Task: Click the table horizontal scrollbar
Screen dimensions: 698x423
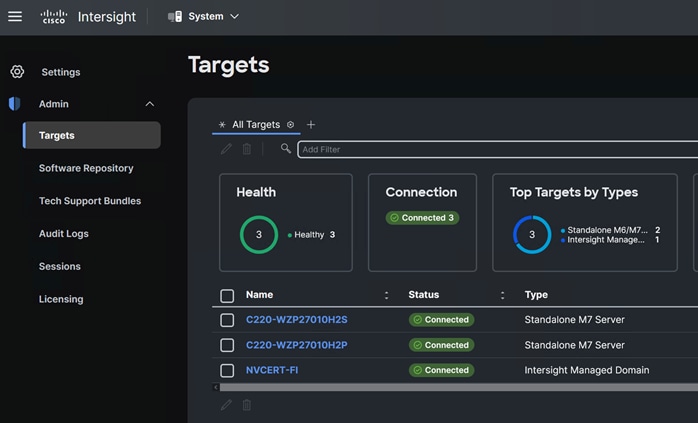Action: pos(459,387)
